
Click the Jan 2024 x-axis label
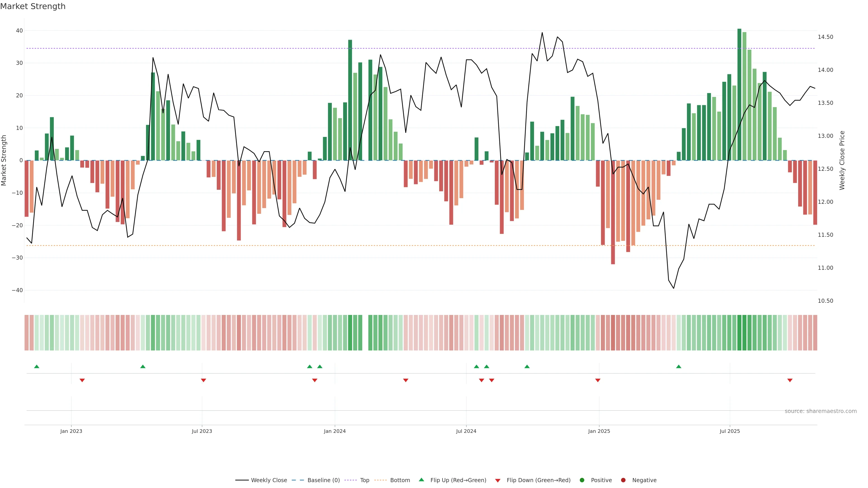pyautogui.click(x=335, y=431)
